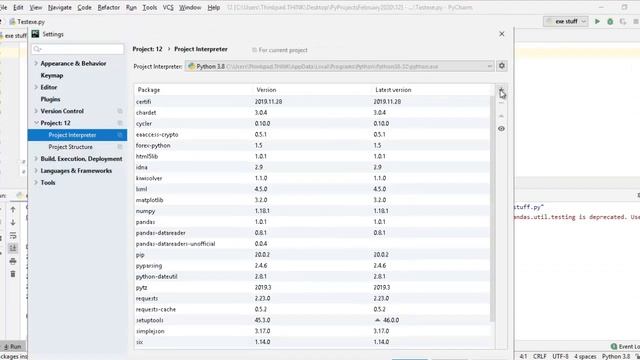Open the Navigate menu
The width and height of the screenshot is (640, 360).
[60, 7]
